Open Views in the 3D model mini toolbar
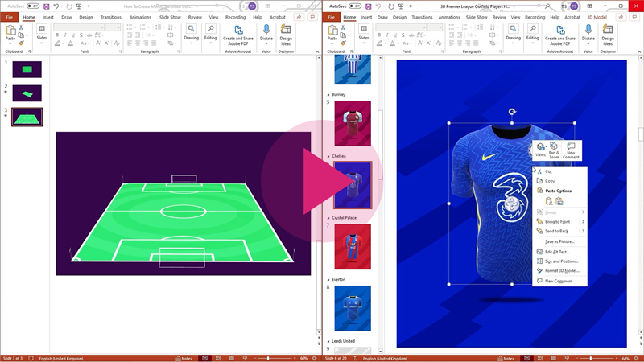644x362 pixels. pos(540,148)
